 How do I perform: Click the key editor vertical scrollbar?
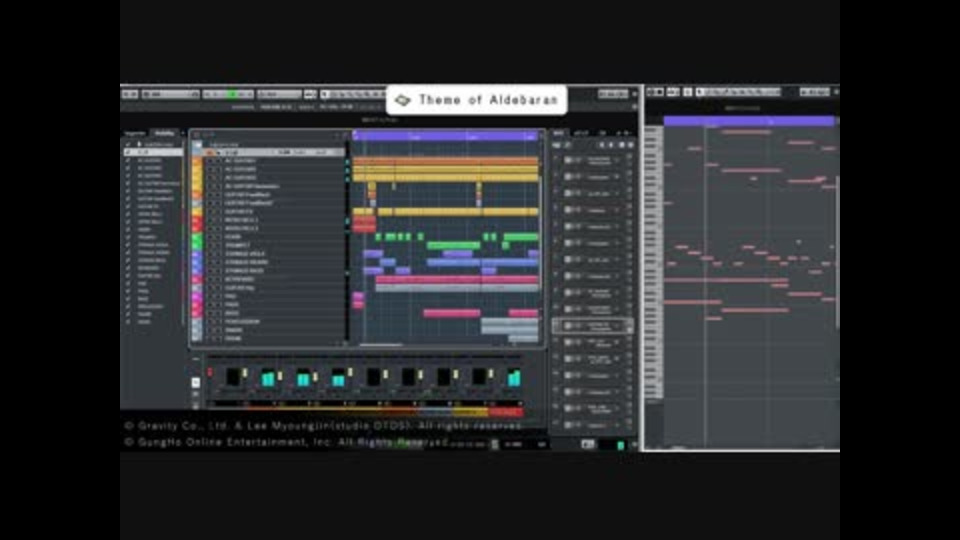[x=837, y=251]
